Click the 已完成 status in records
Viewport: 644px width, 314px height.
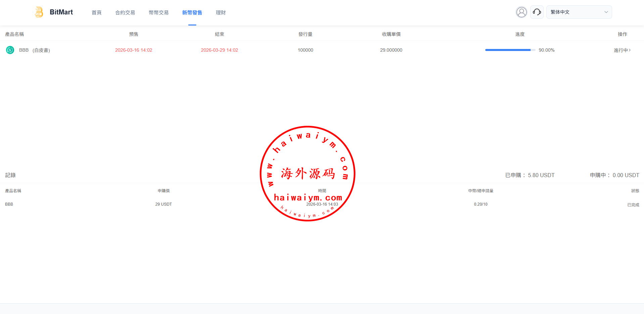(x=633, y=205)
